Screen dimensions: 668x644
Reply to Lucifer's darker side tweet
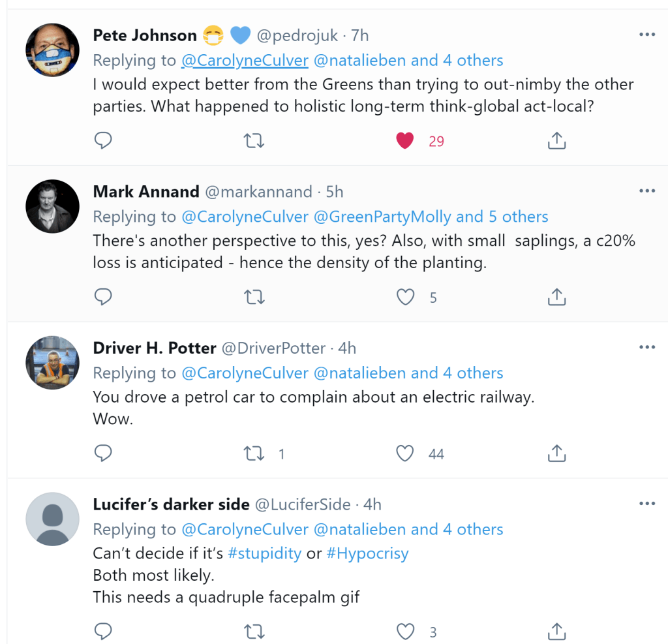(103, 632)
